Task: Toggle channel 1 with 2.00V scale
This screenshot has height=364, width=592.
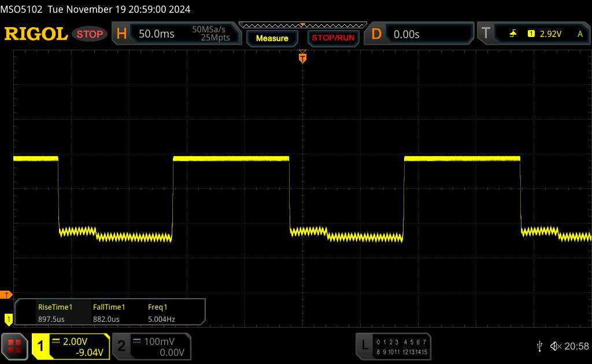Action: (71, 346)
